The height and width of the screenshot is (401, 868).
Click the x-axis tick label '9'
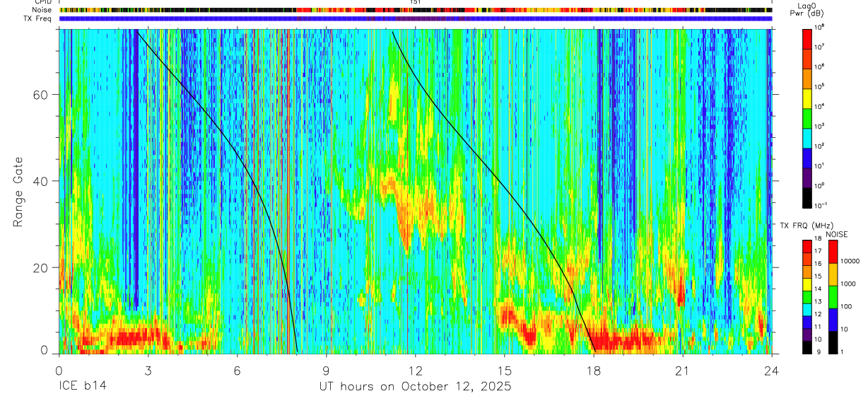coord(326,371)
